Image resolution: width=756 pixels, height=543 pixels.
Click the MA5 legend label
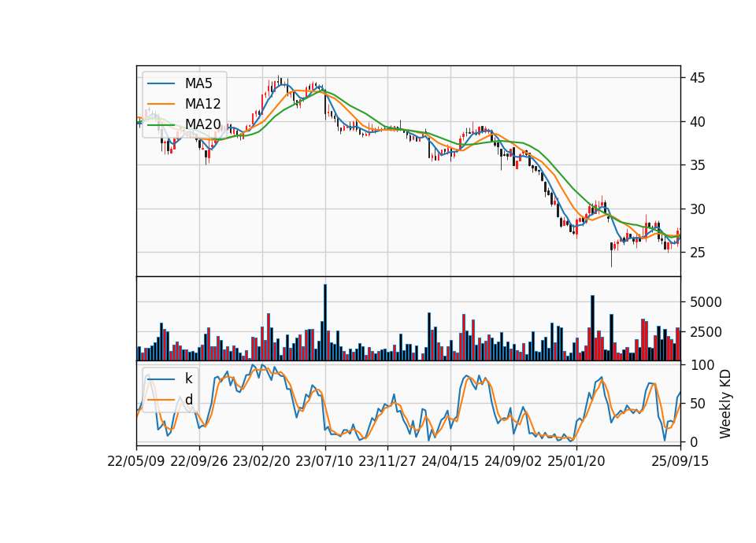[198, 83]
